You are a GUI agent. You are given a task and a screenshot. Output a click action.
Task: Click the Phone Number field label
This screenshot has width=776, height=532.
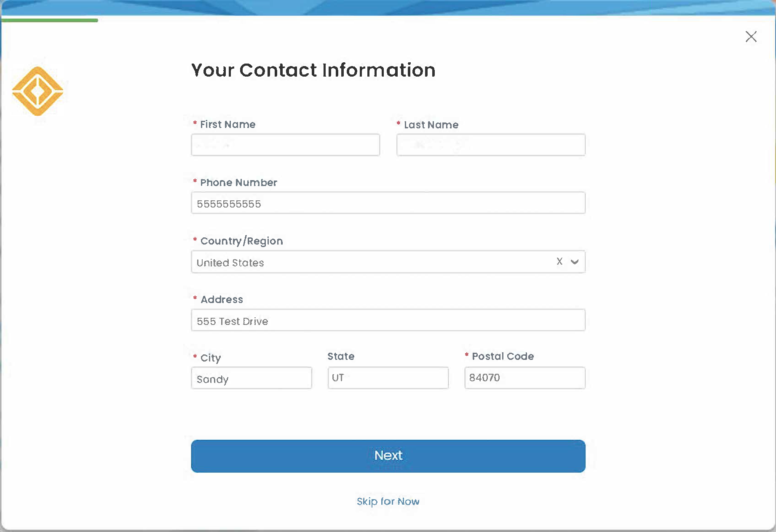pos(238,183)
